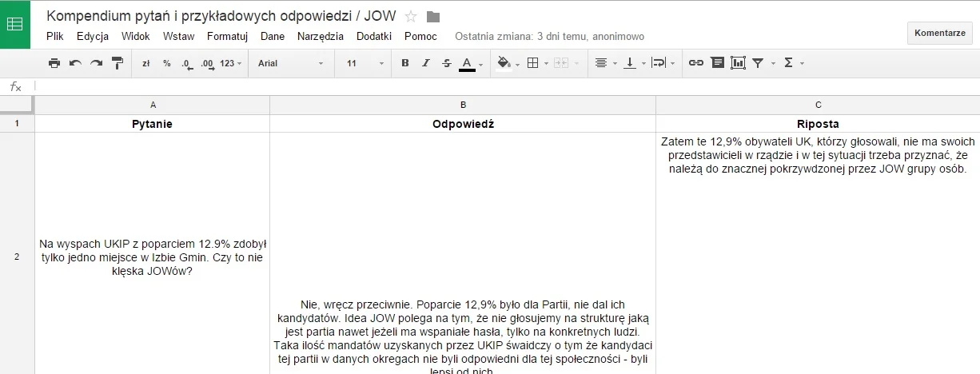The height and width of the screenshot is (374, 980).
Task: Select column C header
Action: (818, 105)
